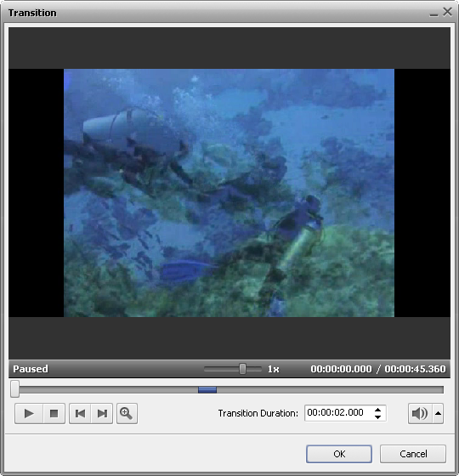The image size is (459, 476).
Task: Click the zoom magnifier icon
Action: (x=127, y=413)
